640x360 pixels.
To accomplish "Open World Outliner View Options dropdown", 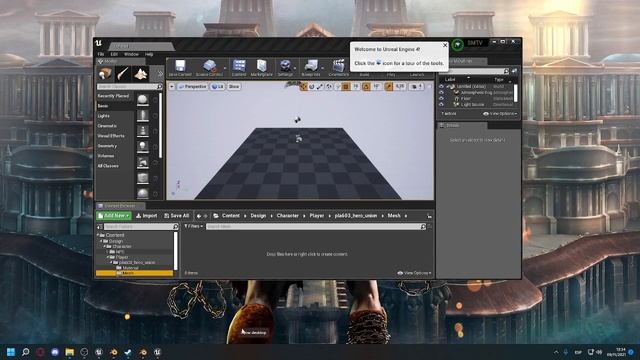I will click(x=500, y=114).
